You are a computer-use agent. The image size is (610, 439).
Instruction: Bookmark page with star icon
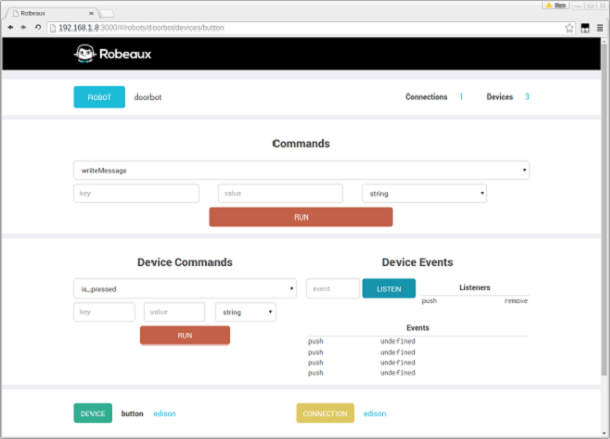pyautogui.click(x=569, y=28)
